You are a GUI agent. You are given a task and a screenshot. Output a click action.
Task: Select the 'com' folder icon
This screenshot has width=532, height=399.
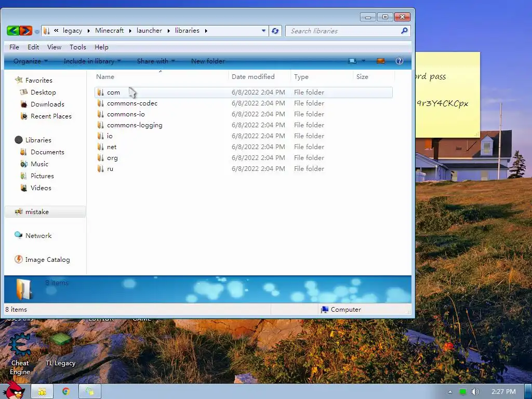[100, 92]
